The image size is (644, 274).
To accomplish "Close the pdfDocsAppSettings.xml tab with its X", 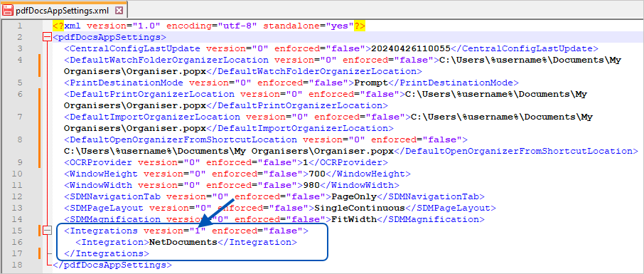I will [x=119, y=10].
